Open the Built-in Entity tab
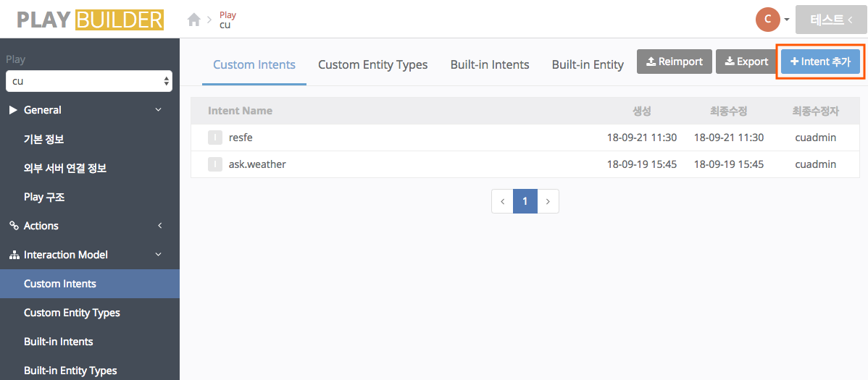This screenshot has width=868, height=380. (588, 64)
